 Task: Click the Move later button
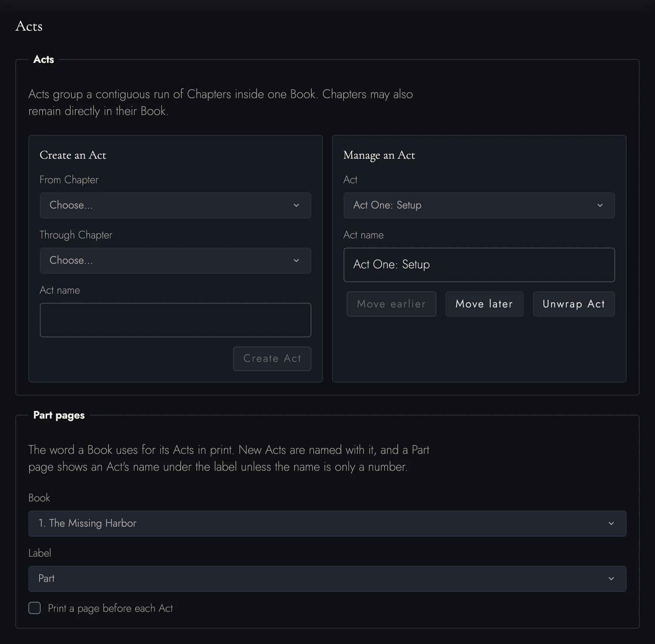coord(484,304)
